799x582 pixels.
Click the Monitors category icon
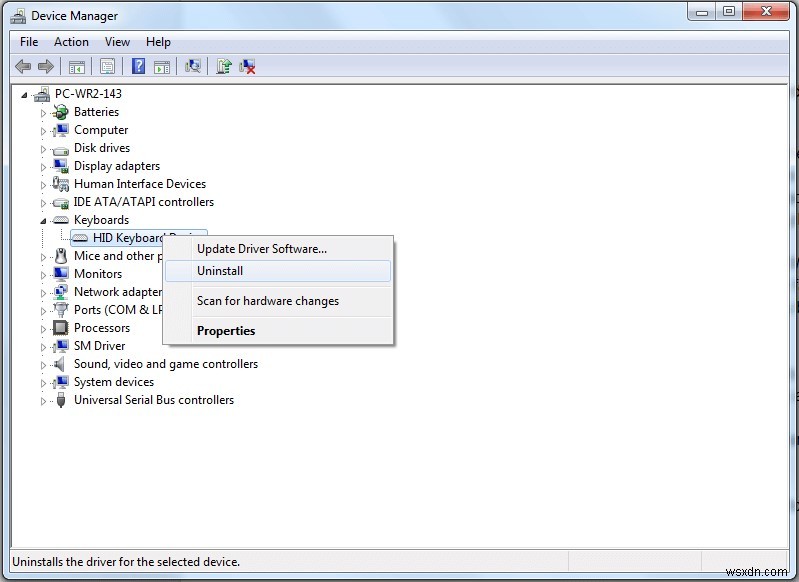pyautogui.click(x=61, y=274)
